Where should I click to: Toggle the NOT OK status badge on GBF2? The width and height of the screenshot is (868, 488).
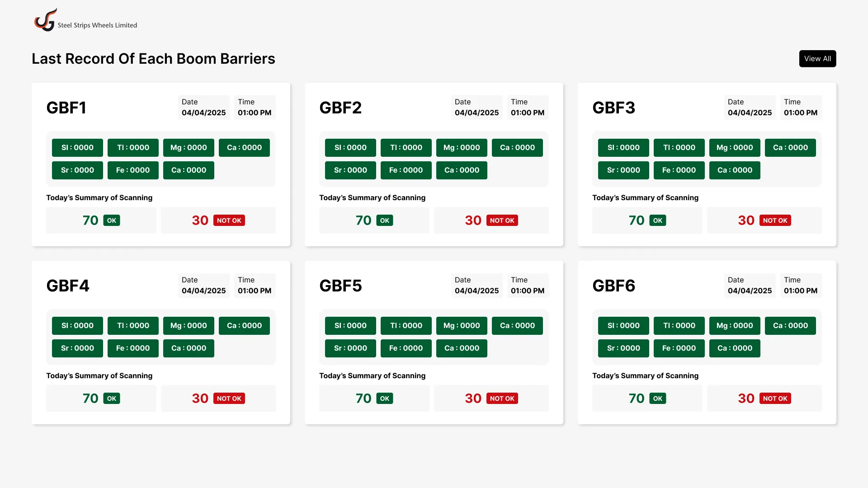[x=502, y=220]
